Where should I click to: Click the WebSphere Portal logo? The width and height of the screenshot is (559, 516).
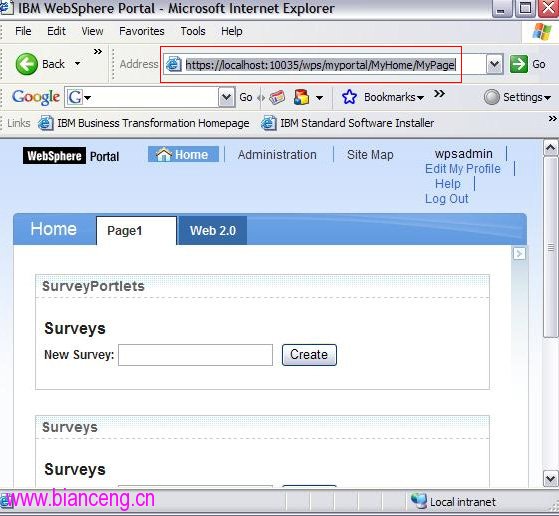pos(71,156)
